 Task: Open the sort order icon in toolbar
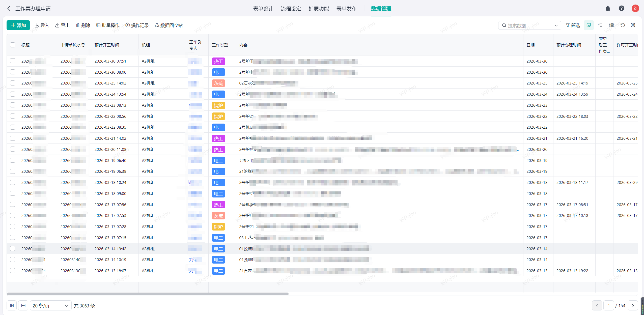tap(600, 25)
